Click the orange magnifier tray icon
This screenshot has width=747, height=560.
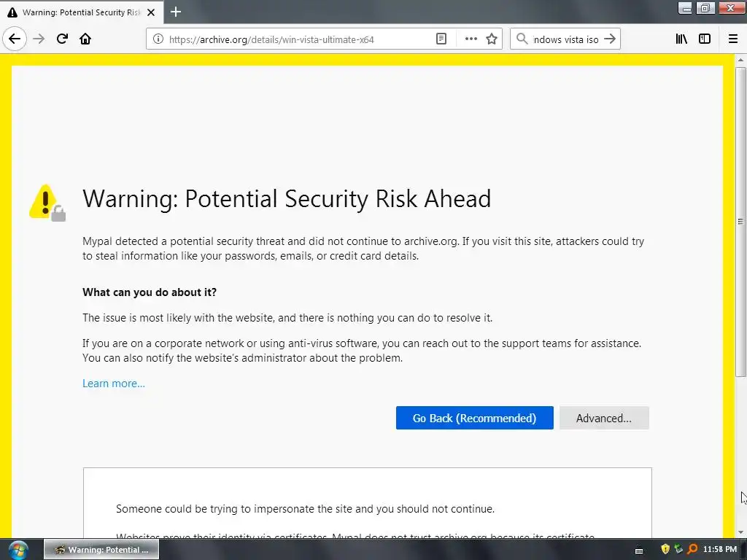pyautogui.click(x=692, y=549)
